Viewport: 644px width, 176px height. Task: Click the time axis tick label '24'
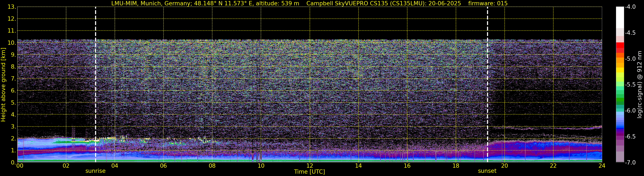(x=602, y=166)
